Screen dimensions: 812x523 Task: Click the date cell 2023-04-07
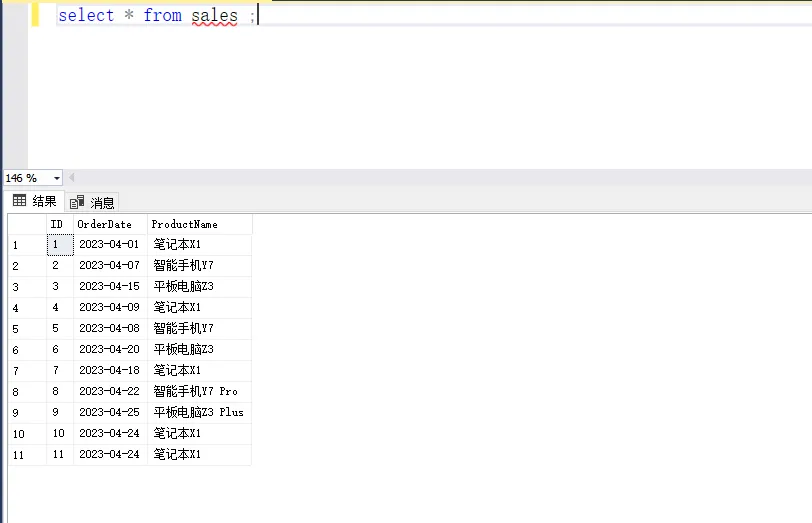tap(110, 266)
